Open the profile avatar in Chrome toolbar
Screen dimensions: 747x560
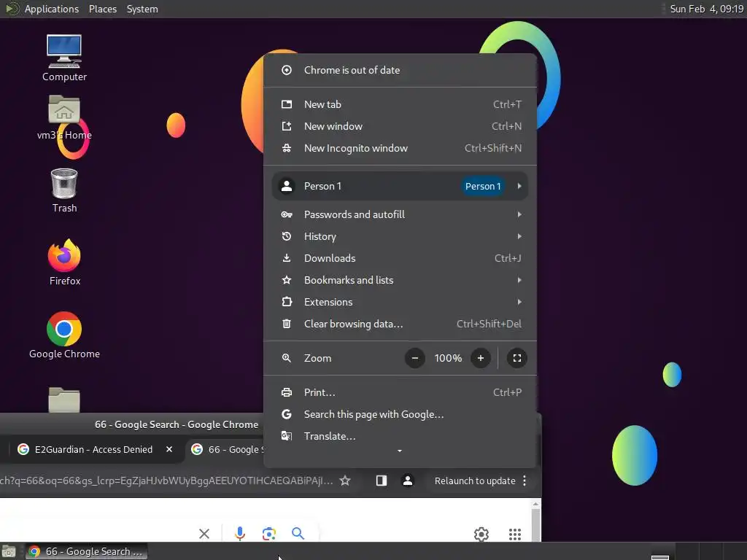408,481
